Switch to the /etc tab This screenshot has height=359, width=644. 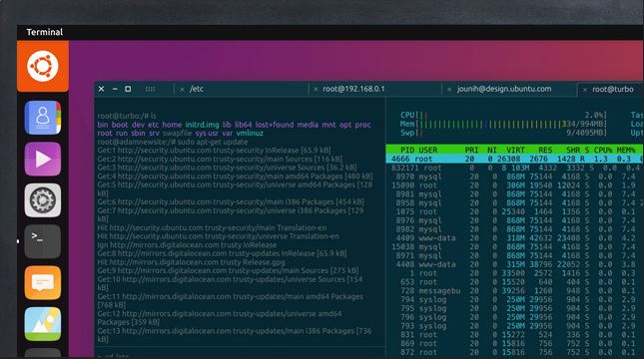click(241, 89)
